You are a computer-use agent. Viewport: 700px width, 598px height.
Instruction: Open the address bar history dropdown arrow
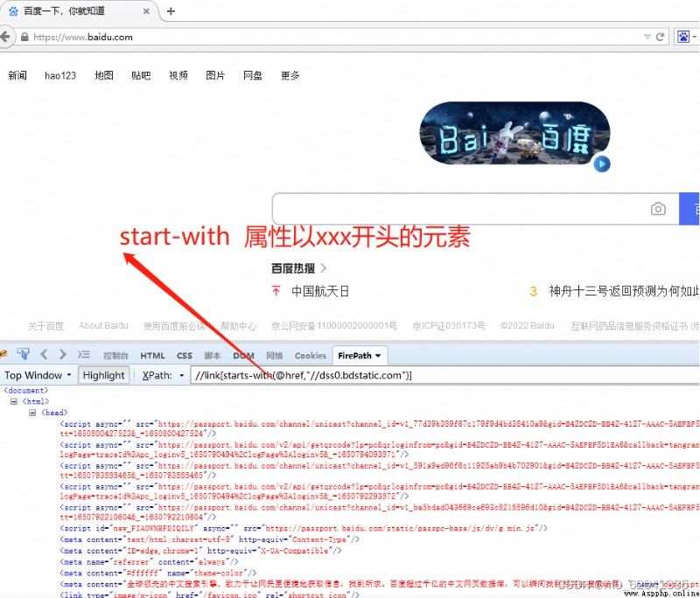(x=647, y=37)
